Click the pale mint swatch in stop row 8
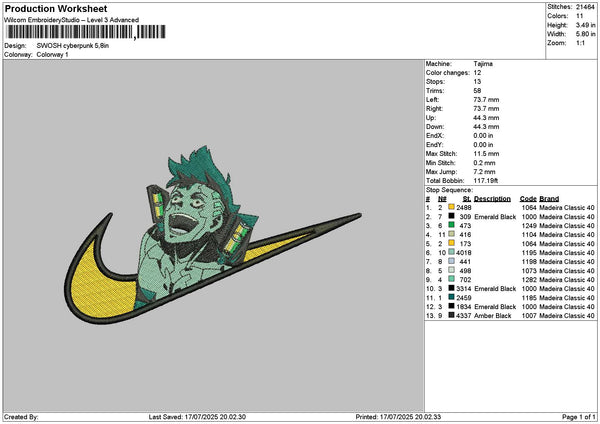The height and width of the screenshot is (424, 600). (x=452, y=270)
